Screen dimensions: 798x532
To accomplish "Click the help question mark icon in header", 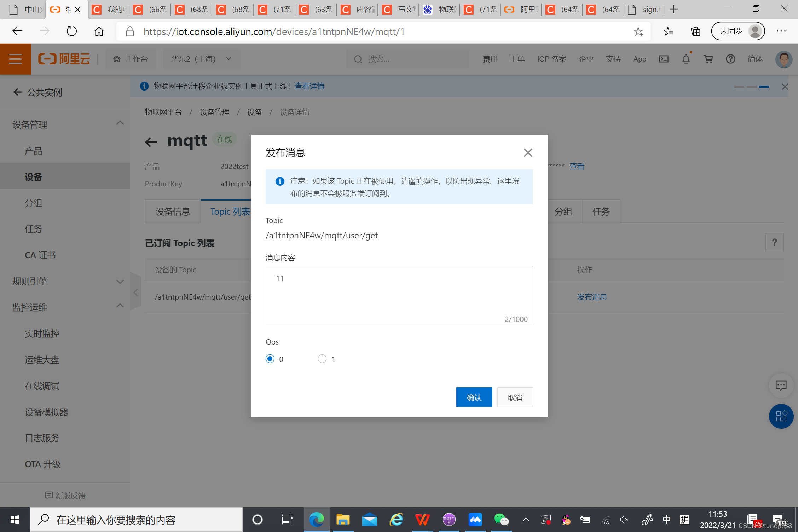I will pos(730,59).
